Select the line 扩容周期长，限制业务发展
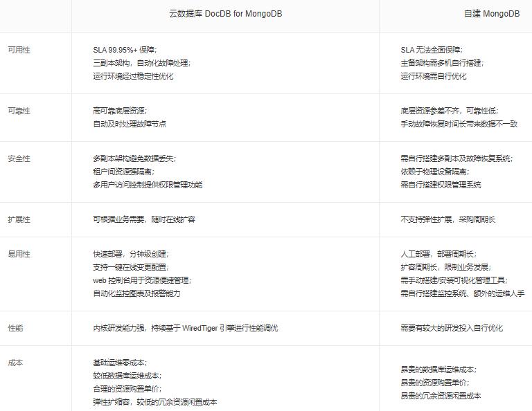The width and height of the screenshot is (532, 411). click(446, 267)
